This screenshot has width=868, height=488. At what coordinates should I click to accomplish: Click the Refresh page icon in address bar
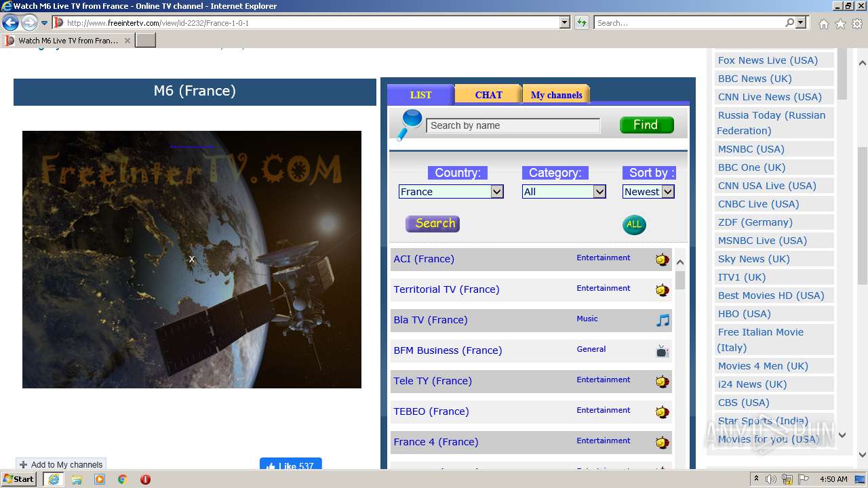pos(581,23)
